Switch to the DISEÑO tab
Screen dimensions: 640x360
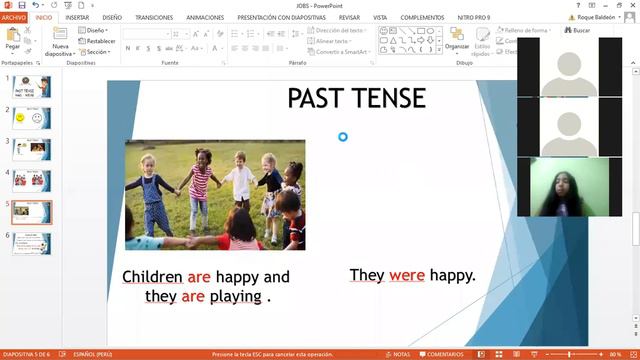tap(112, 18)
